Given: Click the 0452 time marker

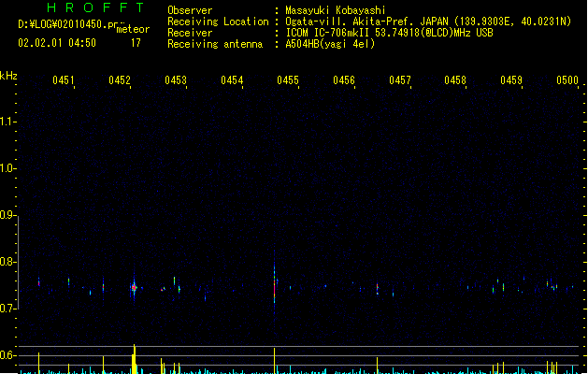Looking at the screenshot, I should [120, 80].
